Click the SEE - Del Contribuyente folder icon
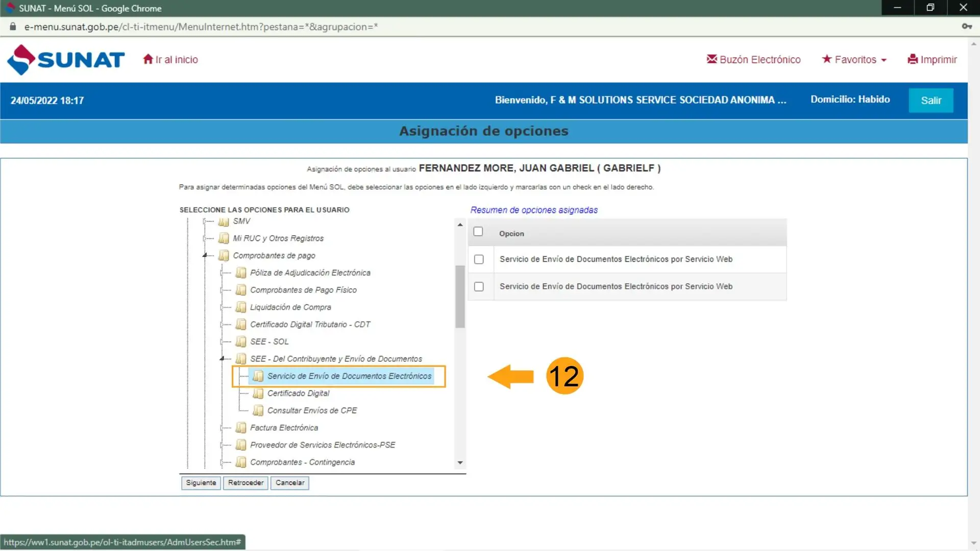The height and width of the screenshot is (551, 980). pos(241,359)
